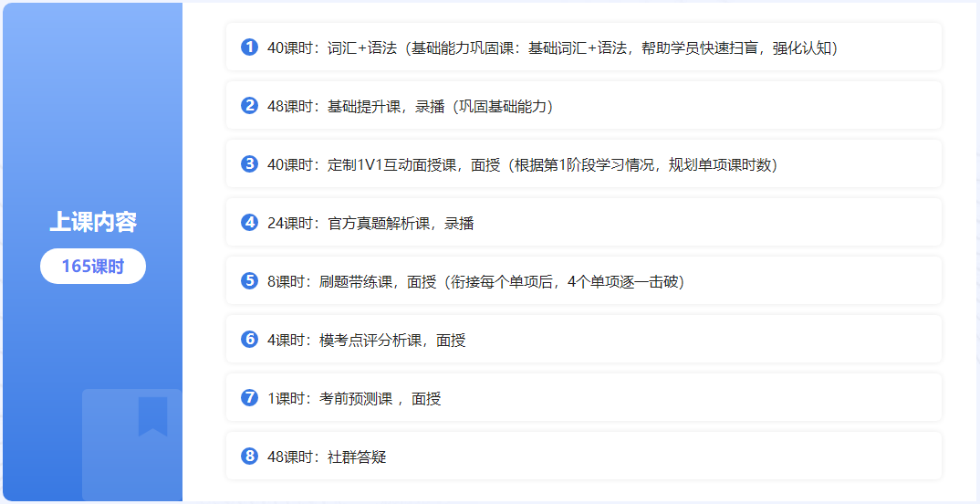This screenshot has width=980, height=504.
Task: Click the number 6 circle icon
Action: click(x=249, y=340)
